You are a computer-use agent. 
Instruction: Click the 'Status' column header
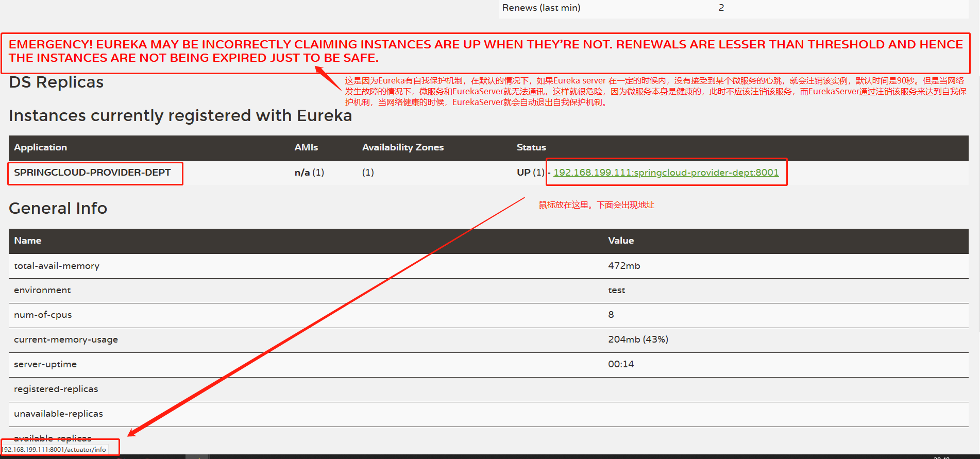point(531,147)
